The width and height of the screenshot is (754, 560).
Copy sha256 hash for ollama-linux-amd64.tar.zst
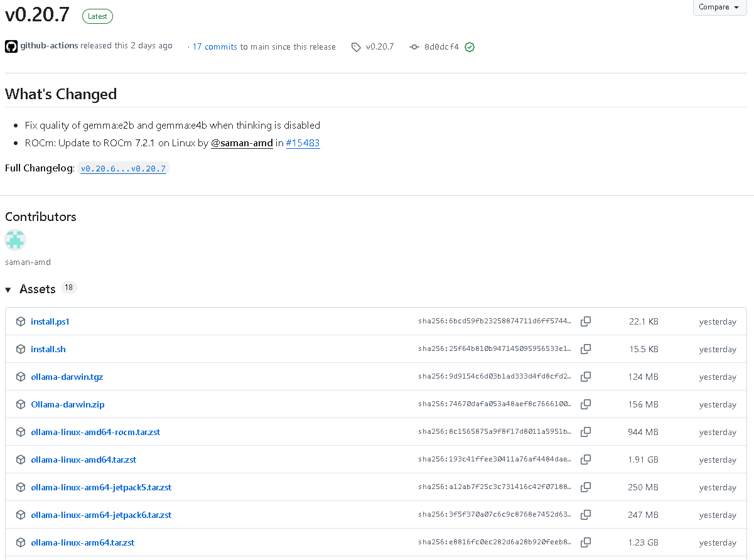click(586, 460)
